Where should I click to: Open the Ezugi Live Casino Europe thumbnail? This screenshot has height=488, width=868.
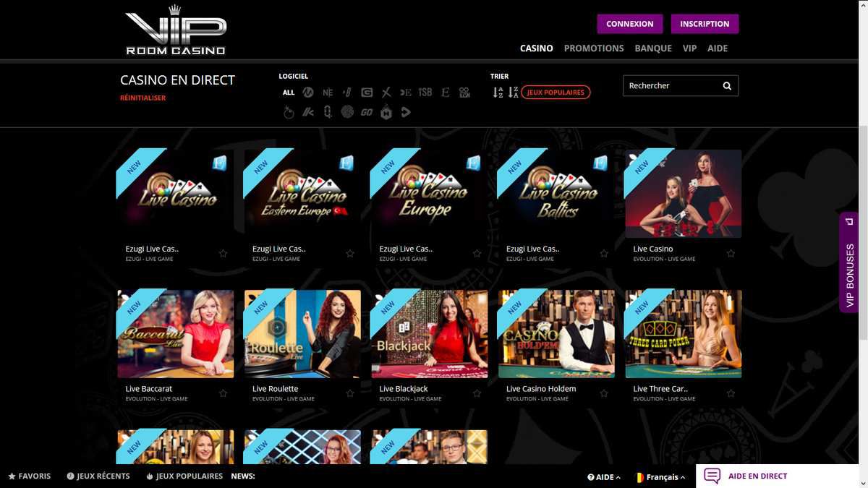coord(430,194)
